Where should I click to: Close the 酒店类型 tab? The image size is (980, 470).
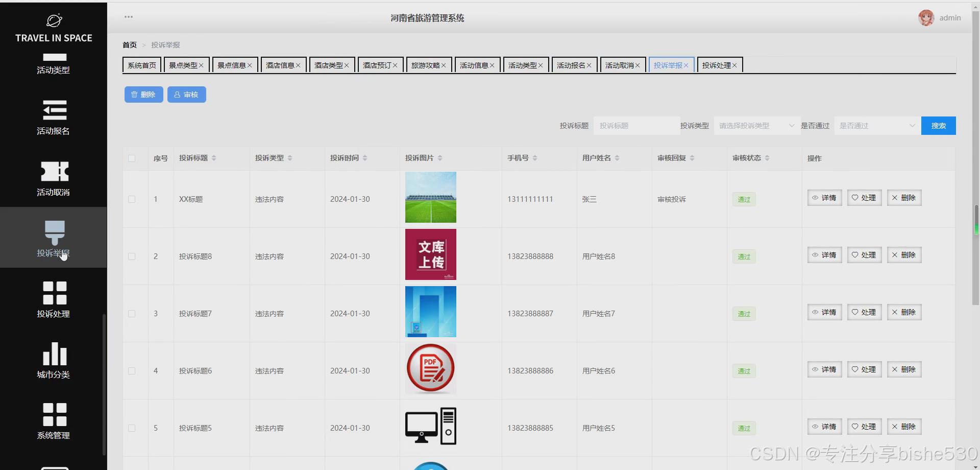pyautogui.click(x=347, y=65)
